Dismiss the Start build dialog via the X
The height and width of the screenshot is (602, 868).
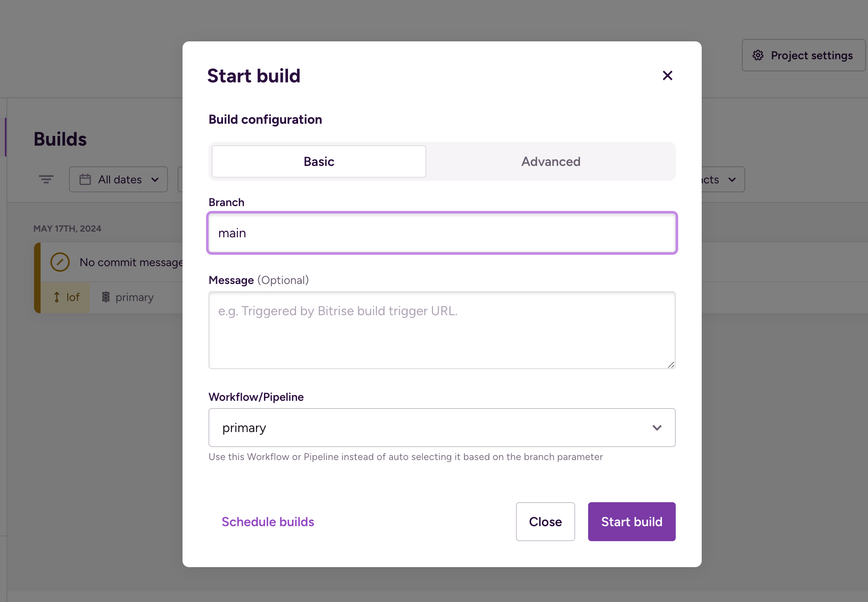(x=667, y=75)
